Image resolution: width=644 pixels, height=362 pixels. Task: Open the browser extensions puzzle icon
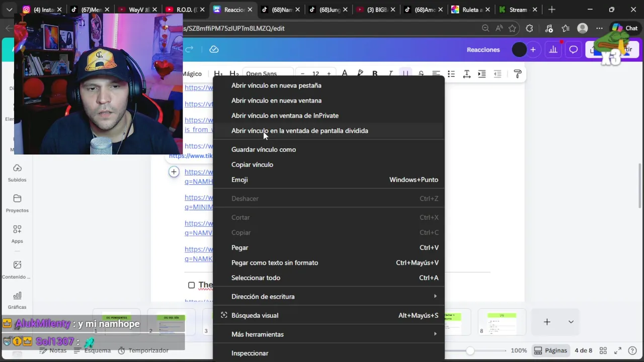529,28
